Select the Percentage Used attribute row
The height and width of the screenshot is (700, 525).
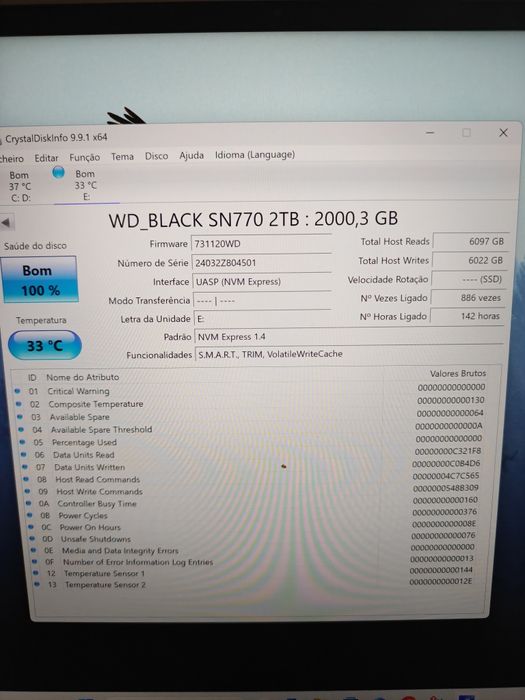coord(251,441)
